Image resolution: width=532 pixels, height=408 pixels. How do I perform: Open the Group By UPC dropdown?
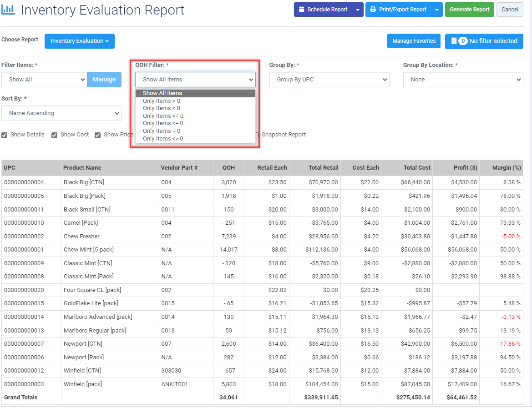329,80
